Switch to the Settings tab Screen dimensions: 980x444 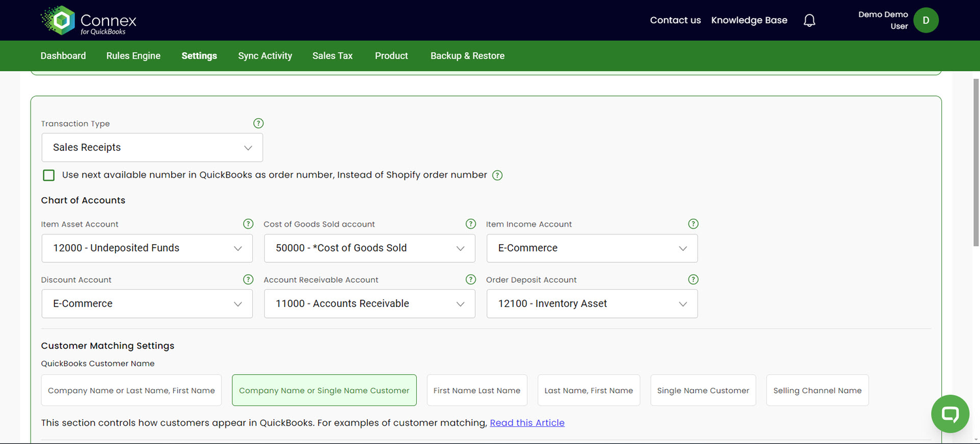pyautogui.click(x=199, y=55)
